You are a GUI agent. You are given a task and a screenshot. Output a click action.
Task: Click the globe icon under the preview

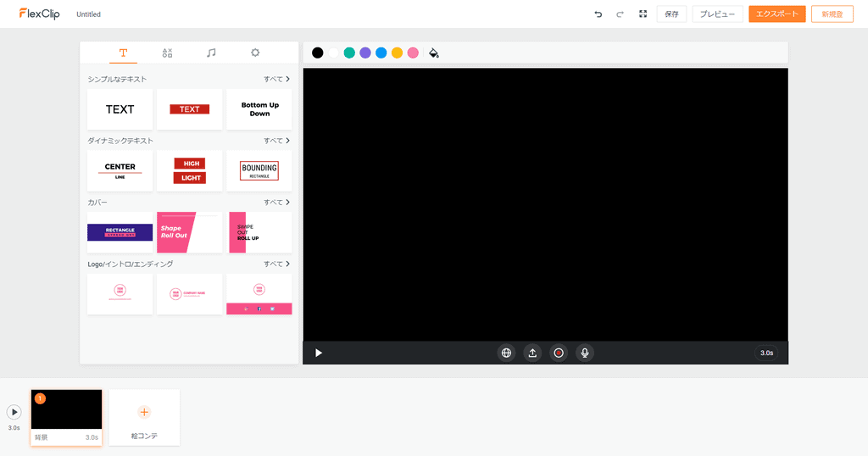(x=506, y=353)
